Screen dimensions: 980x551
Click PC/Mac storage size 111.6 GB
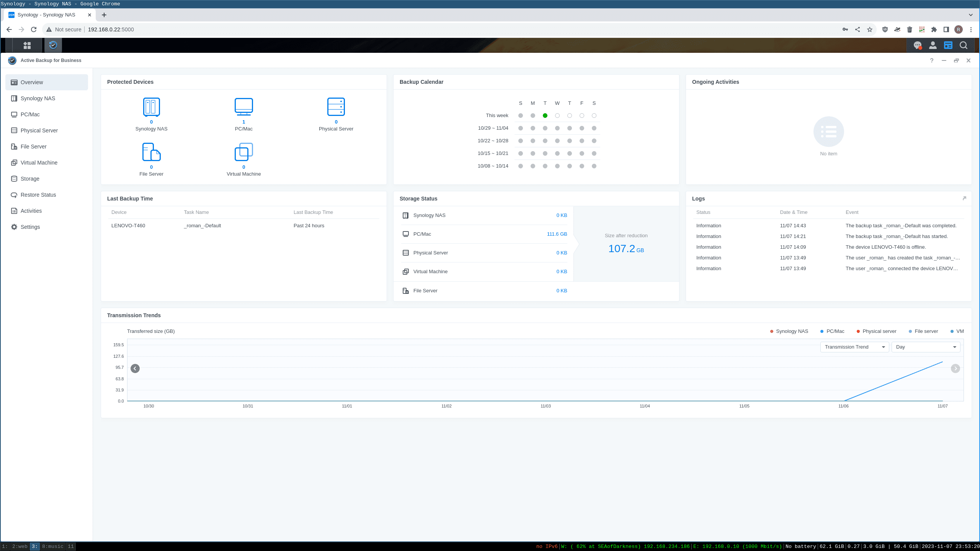click(557, 234)
